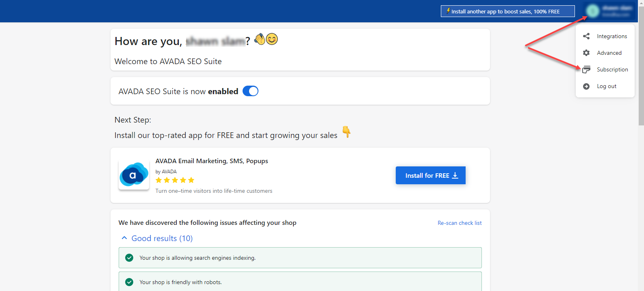Click the Integrations share icon
Viewport: 644px width, 291px height.
point(586,36)
